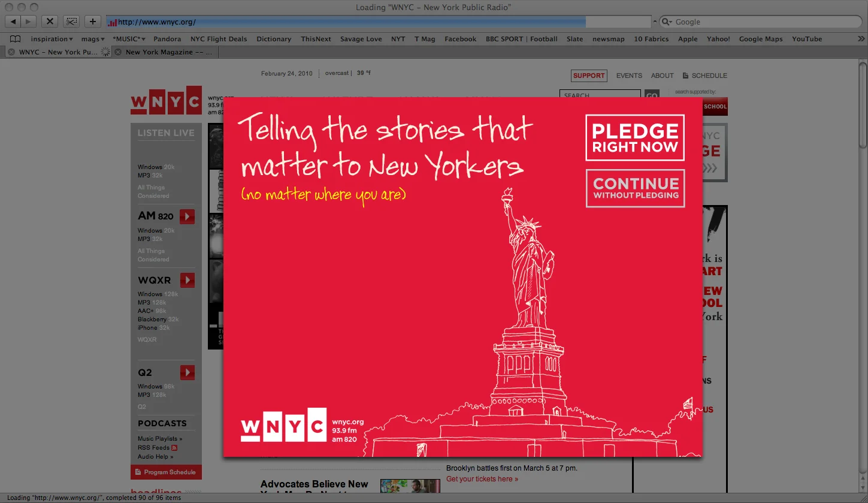The image size is (868, 503).
Task: Click the PLEDGE RIGHT NOW button
Action: [x=635, y=138]
